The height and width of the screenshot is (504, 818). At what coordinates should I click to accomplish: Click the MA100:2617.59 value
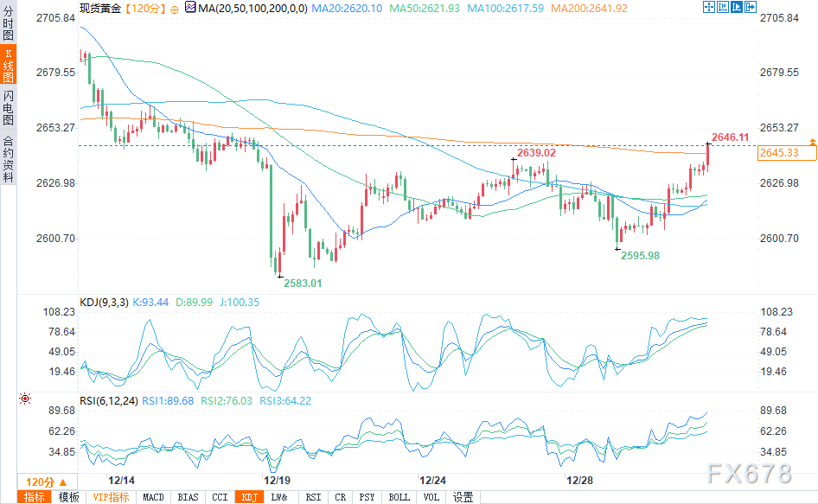(x=505, y=9)
